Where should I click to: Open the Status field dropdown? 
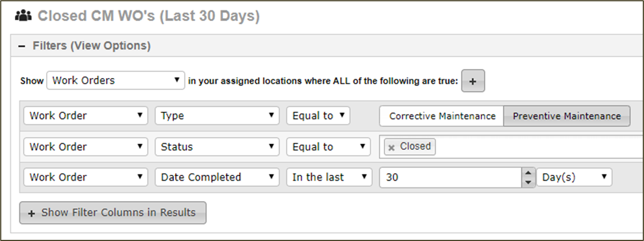click(x=217, y=147)
